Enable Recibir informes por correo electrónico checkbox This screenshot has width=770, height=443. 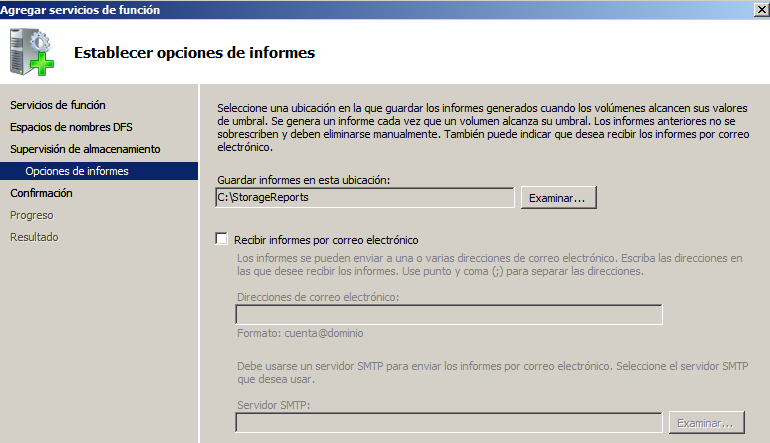pos(221,239)
